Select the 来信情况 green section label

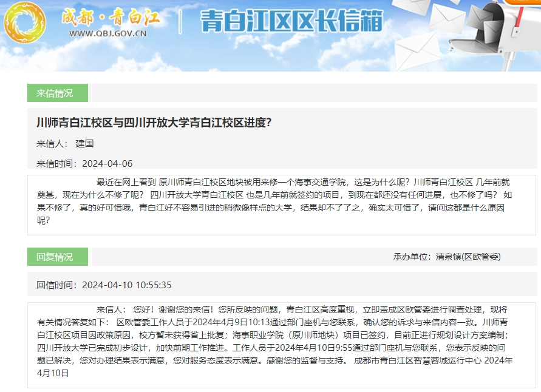pyautogui.click(x=58, y=93)
